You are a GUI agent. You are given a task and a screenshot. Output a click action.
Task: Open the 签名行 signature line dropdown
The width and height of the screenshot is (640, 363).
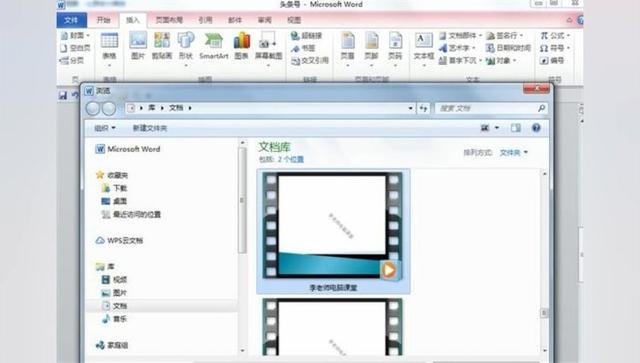(504, 36)
